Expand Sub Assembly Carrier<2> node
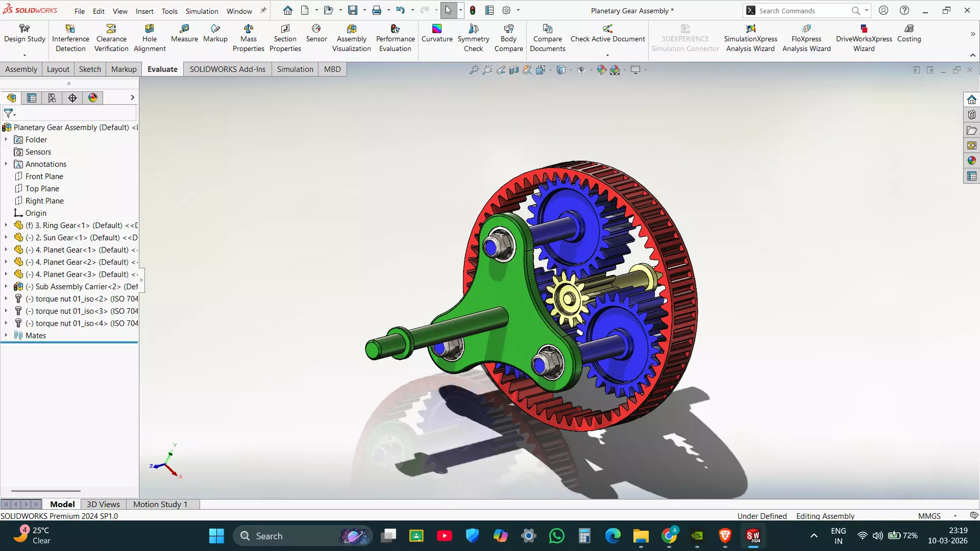 [x=6, y=286]
